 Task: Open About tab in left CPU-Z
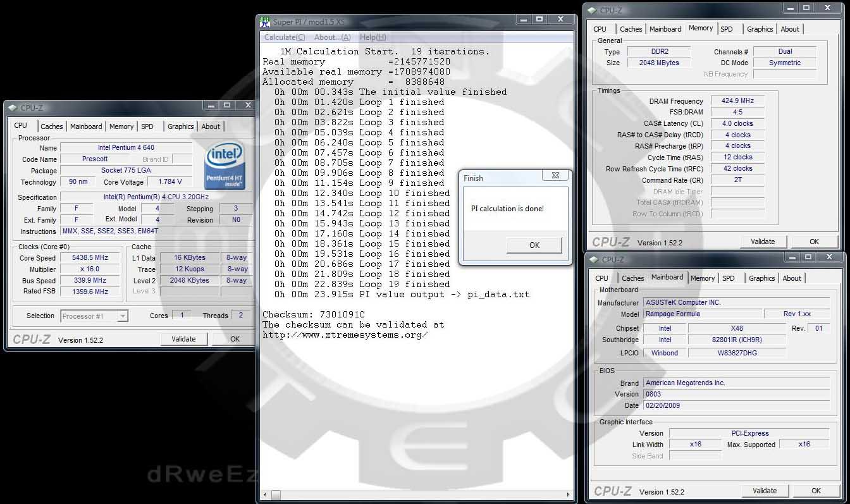pos(211,126)
